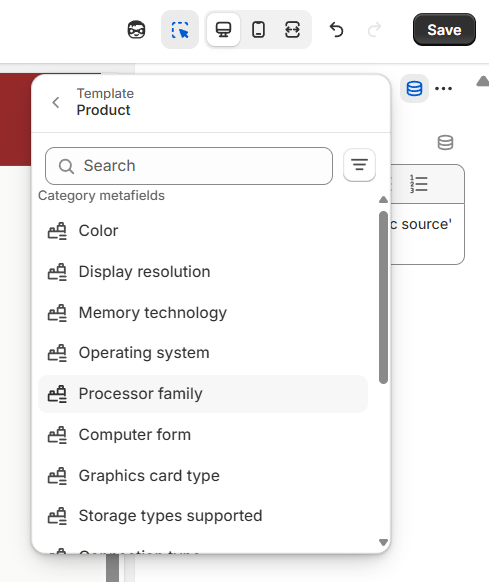Click the gray dynamic source icon
The height and width of the screenshot is (582, 489).
click(445, 143)
